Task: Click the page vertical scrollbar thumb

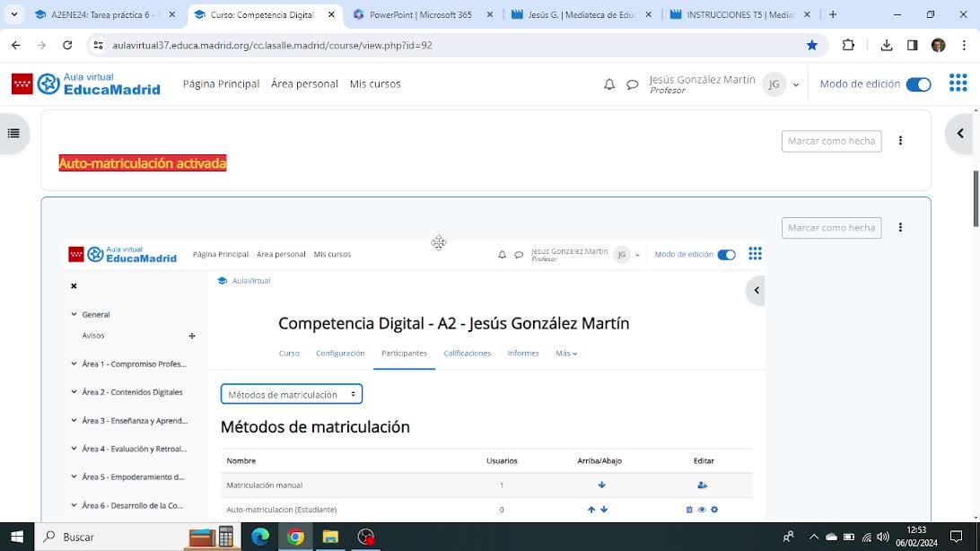Action: pos(976,198)
